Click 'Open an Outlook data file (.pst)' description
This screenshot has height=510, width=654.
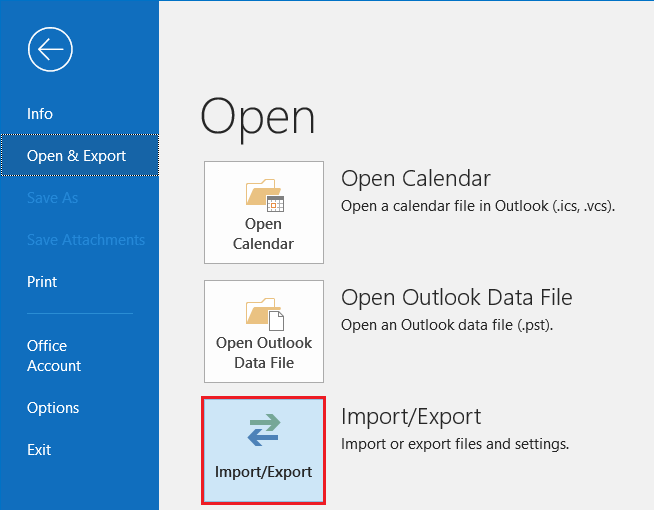coord(447,325)
